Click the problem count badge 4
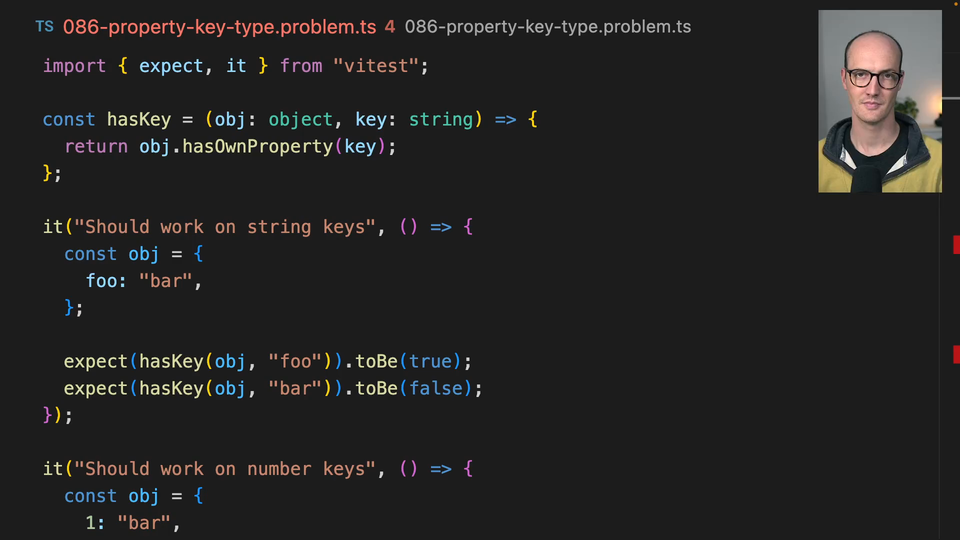The width and height of the screenshot is (960, 540). (x=390, y=27)
